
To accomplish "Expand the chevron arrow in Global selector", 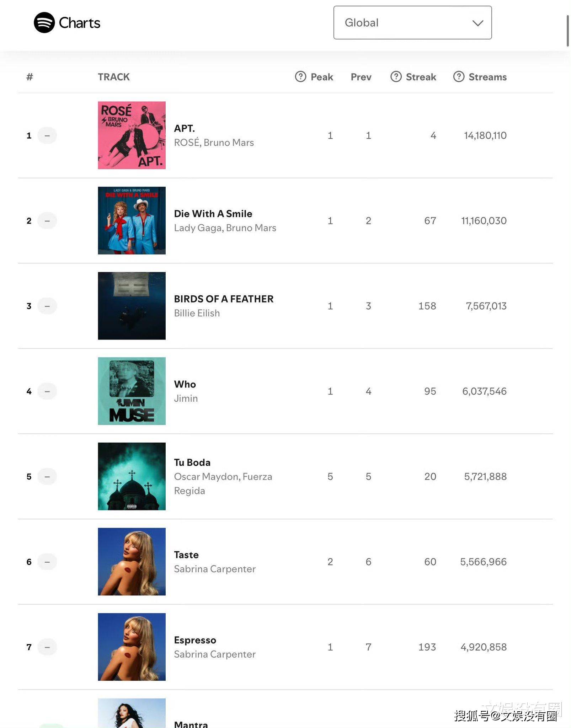I will tap(477, 23).
